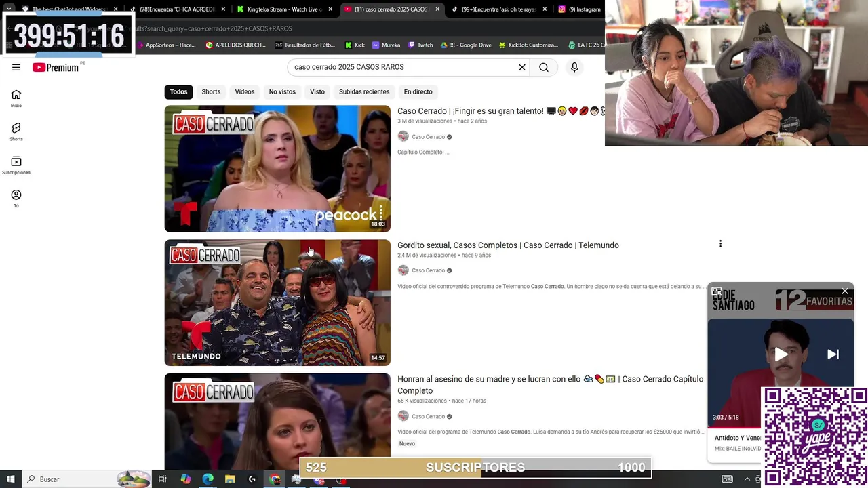Open the Mureka bookmark
Viewport: 868px width, 488px height.
386,45
